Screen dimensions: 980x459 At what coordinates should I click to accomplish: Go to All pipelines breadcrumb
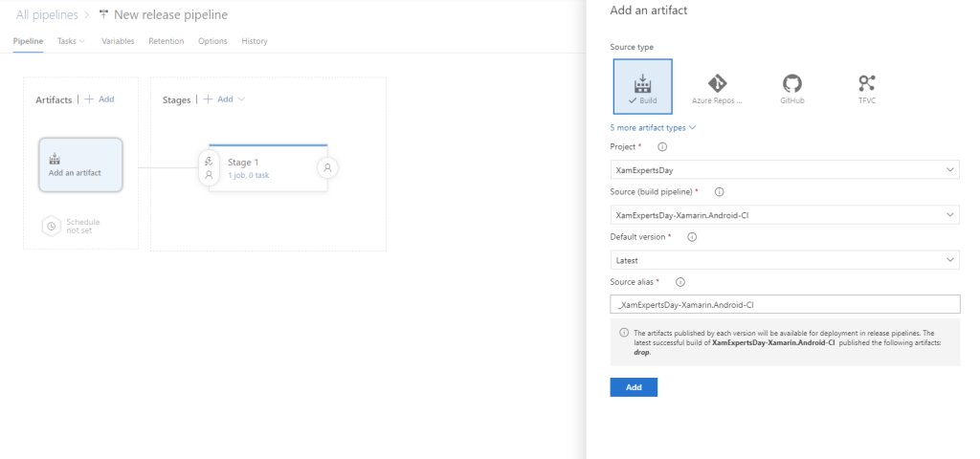point(47,15)
